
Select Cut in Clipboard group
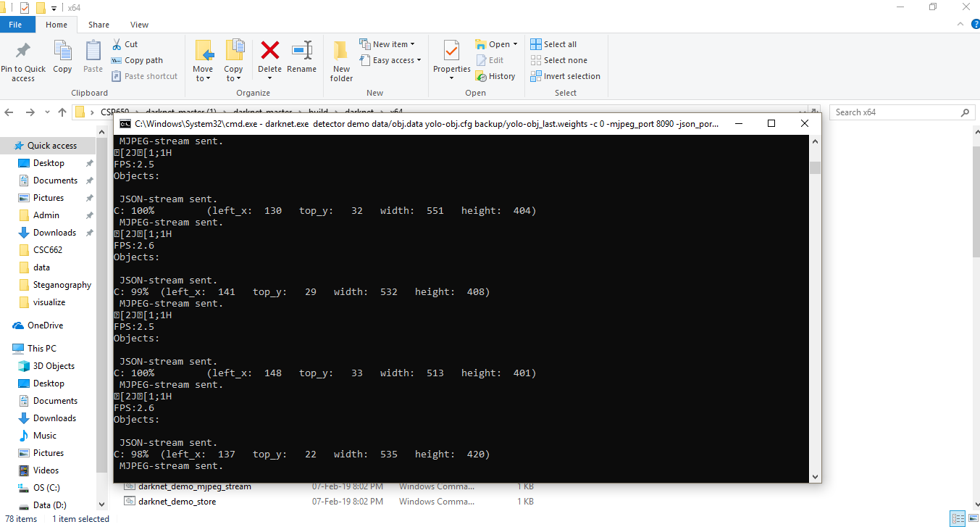click(125, 44)
